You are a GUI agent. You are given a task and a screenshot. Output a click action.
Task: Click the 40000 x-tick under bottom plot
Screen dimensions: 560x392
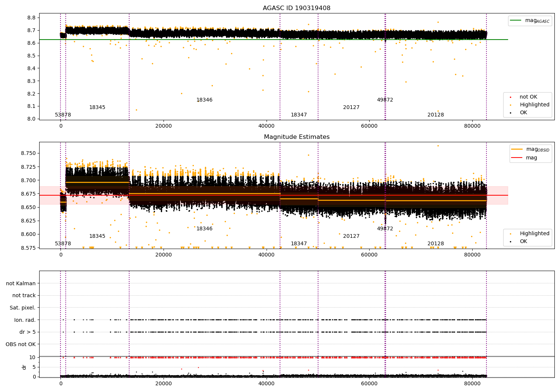(266, 384)
